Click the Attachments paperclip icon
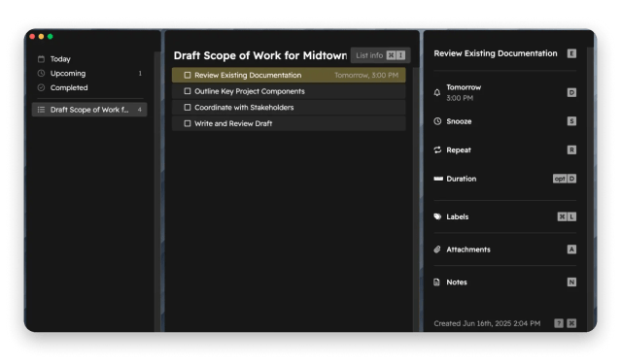Viewport: 621px width, 364px height. [x=437, y=249]
